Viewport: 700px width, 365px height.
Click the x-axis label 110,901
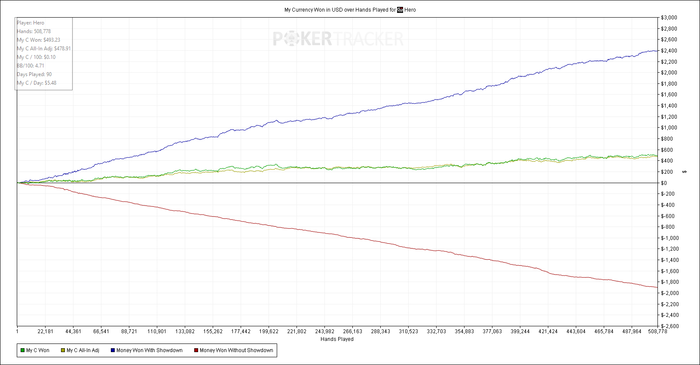click(x=157, y=332)
